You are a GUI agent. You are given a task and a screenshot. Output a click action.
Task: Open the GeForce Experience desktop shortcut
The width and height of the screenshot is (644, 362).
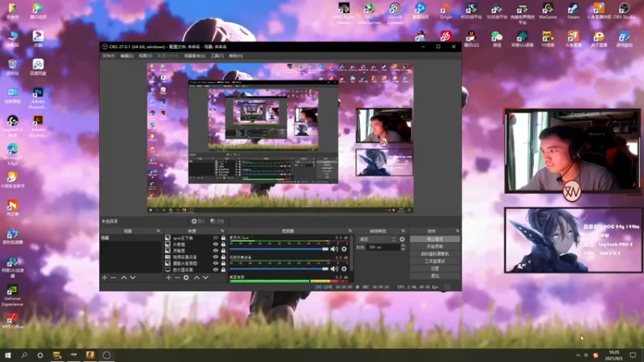click(12, 295)
